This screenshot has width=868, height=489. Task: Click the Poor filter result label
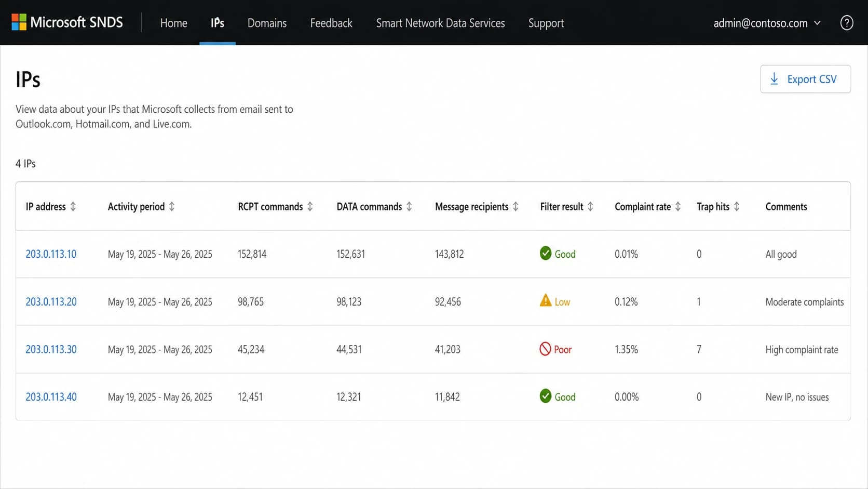[x=563, y=350]
